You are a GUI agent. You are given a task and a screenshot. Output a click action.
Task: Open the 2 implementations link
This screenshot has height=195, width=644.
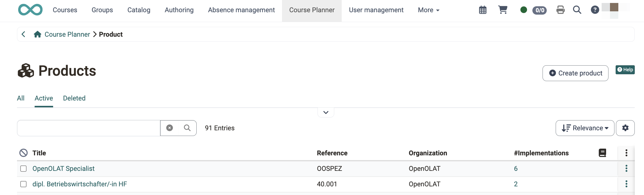click(516, 184)
